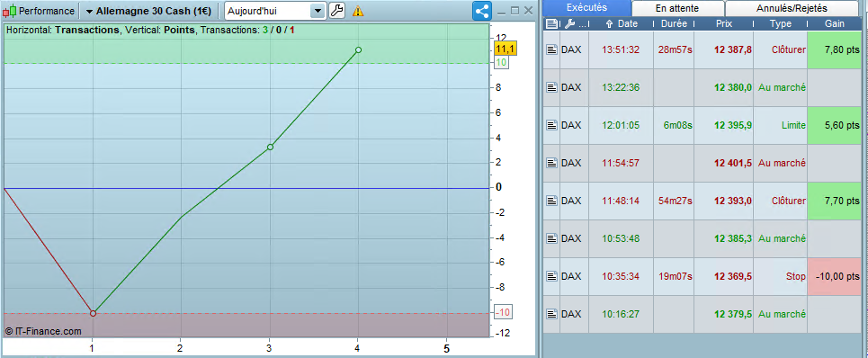868x358 pixels.
Task: Click the red -10 loss point
Action: tap(93, 313)
